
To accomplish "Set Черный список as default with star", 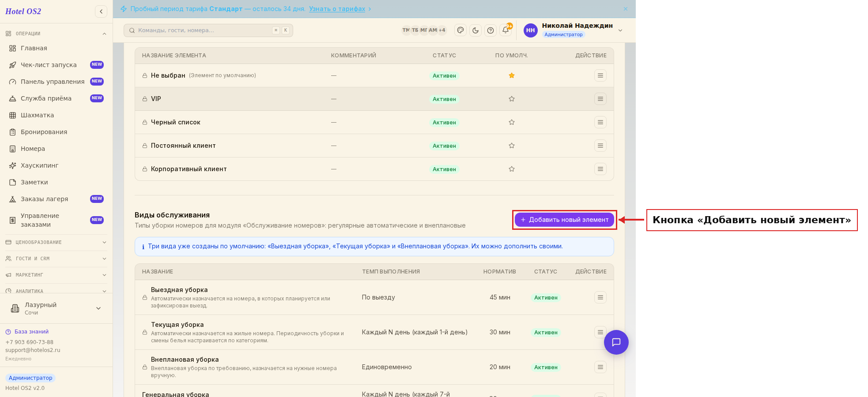I will [512, 122].
